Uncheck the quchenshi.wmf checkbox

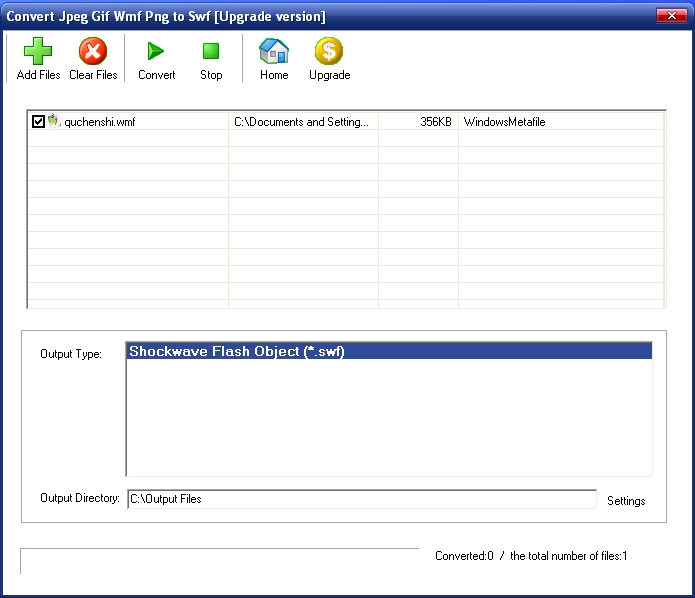(x=38, y=121)
